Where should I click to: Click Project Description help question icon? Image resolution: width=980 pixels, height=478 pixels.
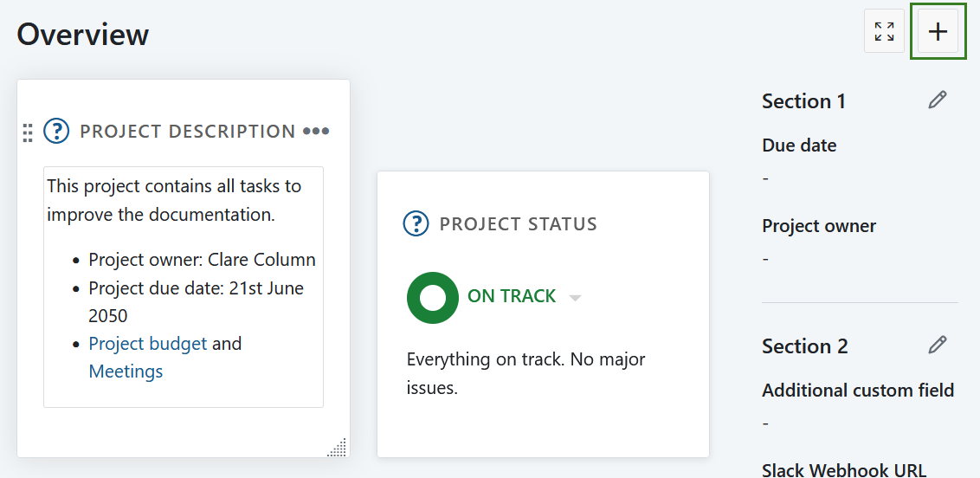(x=56, y=132)
